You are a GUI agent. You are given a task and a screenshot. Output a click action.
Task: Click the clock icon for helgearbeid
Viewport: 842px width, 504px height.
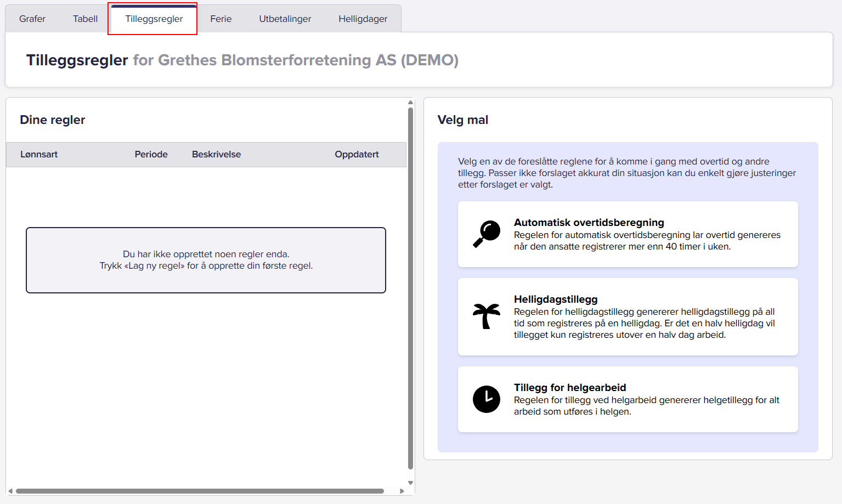(487, 399)
